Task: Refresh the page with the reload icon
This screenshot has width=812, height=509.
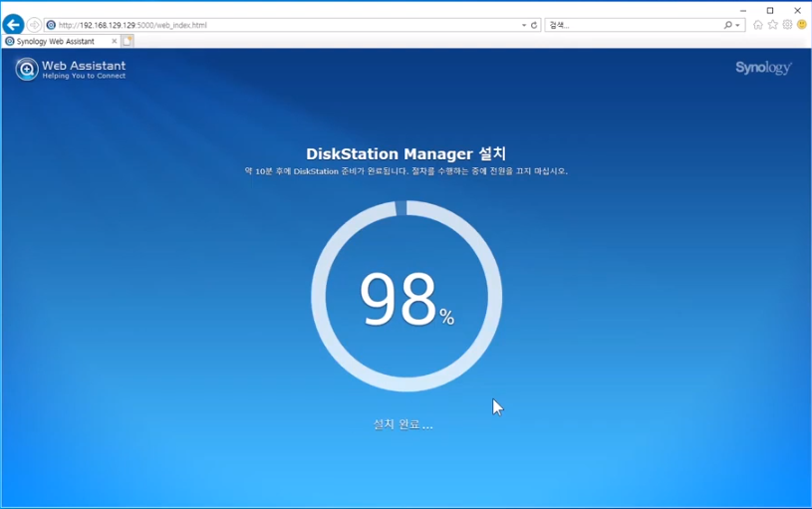Action: tap(534, 25)
